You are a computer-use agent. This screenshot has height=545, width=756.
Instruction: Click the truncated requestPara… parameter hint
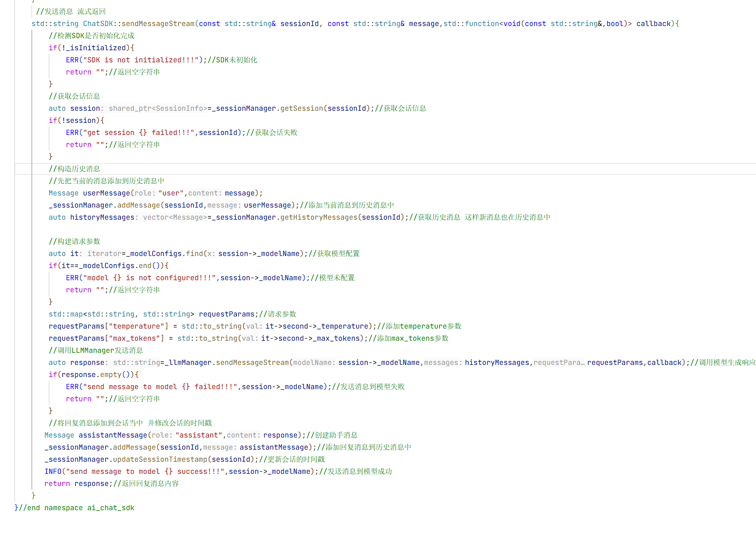coord(559,363)
